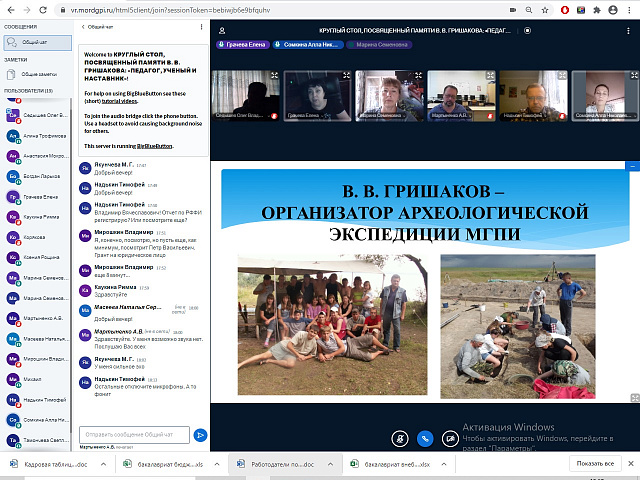The height and width of the screenshot is (480, 640).
Task: Open Марина Семеновна webcam name dropdown
Action: click(382, 116)
